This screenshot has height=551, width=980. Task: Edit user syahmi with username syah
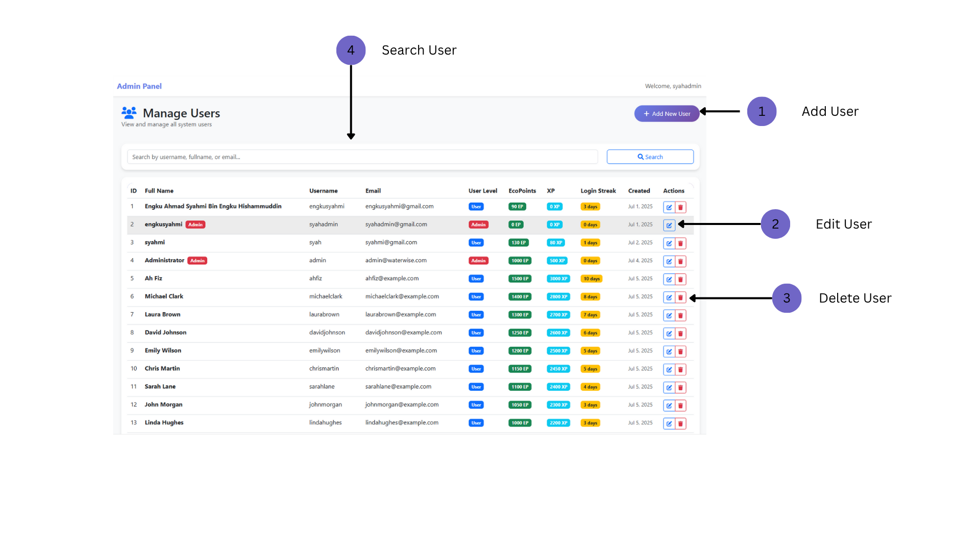tap(669, 243)
